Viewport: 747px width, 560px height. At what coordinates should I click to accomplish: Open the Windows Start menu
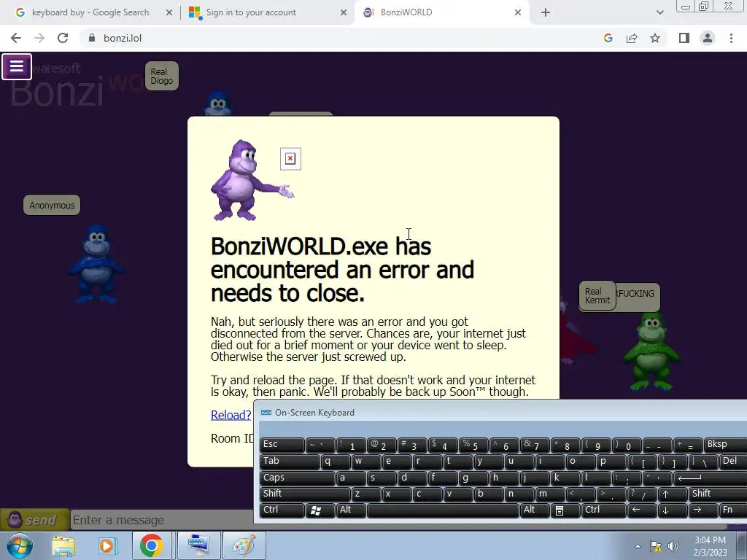tap(19, 545)
